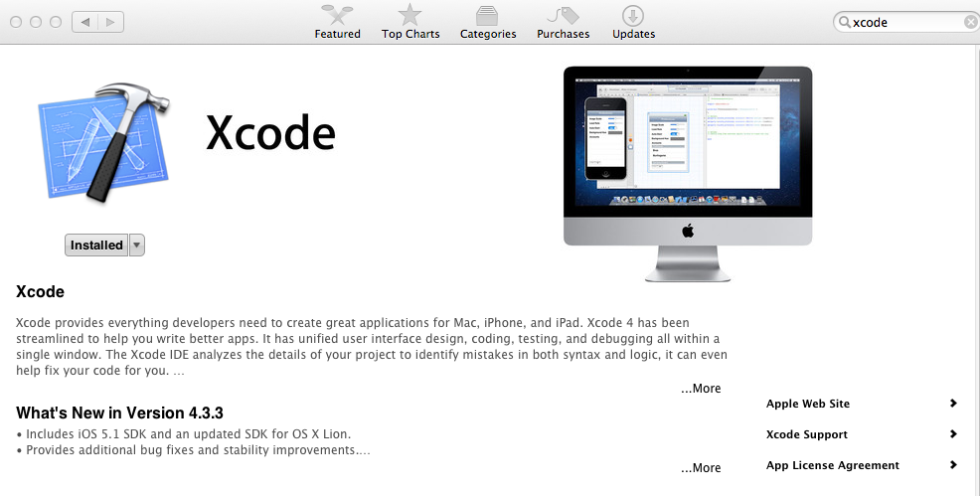Browse the Categories section

pyautogui.click(x=488, y=22)
